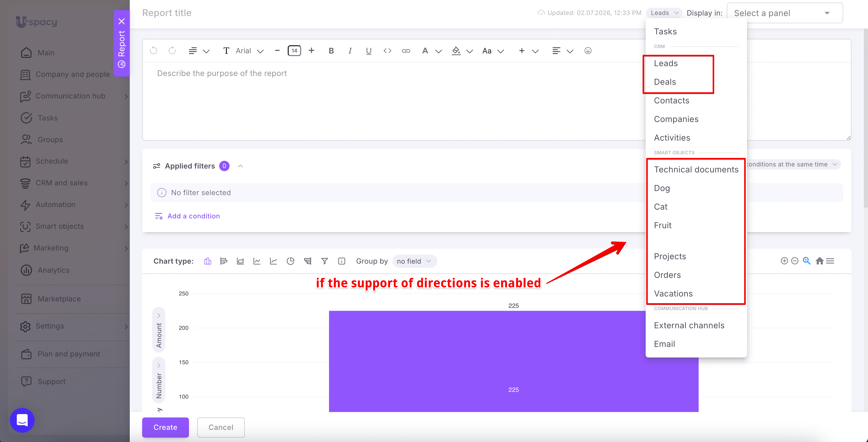Open the Leads entity dropdown in header
The width and height of the screenshot is (868, 442).
tap(664, 13)
